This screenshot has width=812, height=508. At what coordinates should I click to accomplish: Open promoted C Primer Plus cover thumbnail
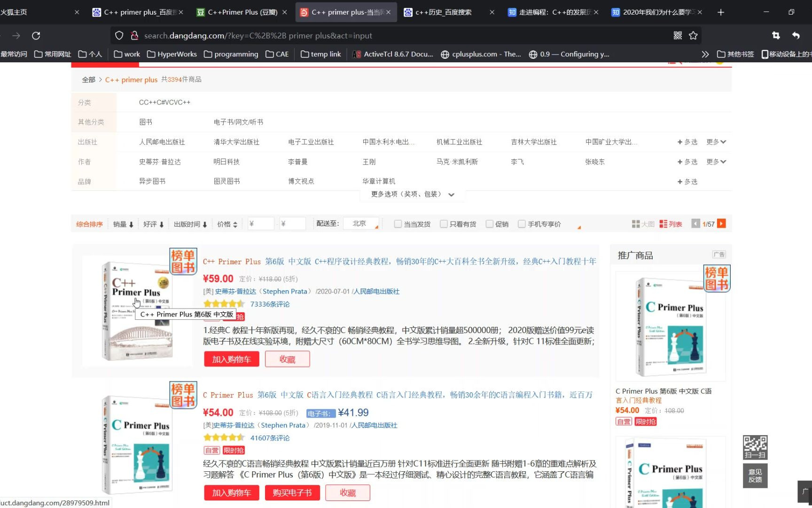click(671, 326)
